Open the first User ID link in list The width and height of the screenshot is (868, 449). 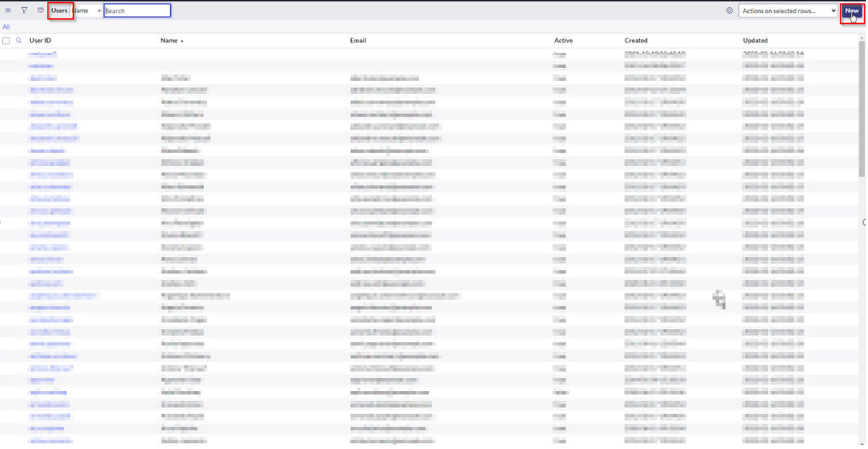[43, 54]
